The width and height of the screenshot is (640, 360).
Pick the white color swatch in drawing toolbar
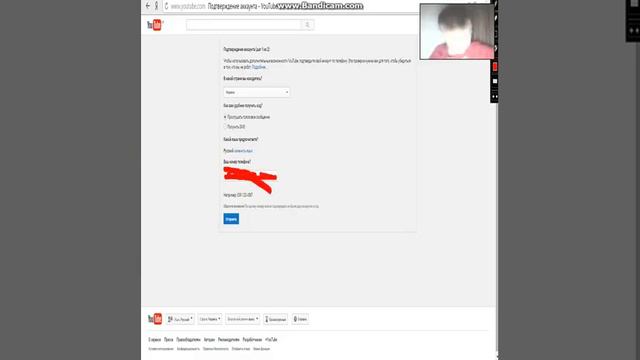[495, 81]
